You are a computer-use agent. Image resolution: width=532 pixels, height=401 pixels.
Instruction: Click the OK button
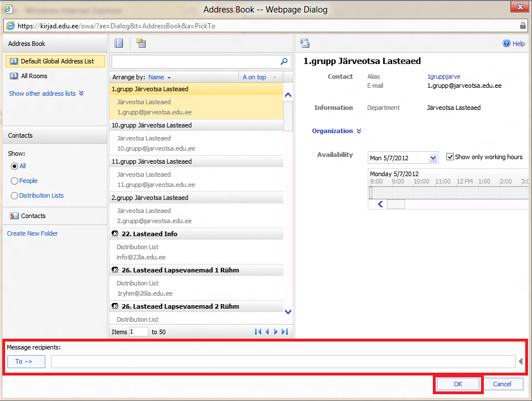[458, 384]
